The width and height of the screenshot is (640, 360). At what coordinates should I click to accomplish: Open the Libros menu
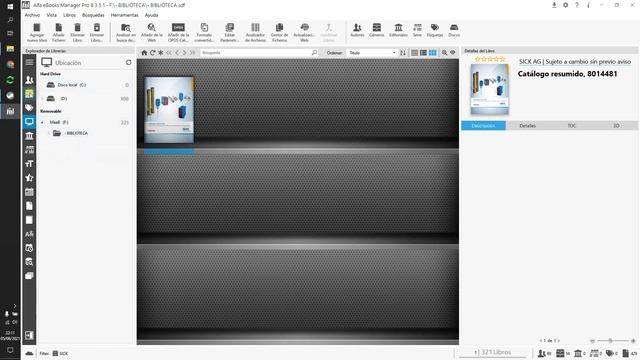(69, 15)
